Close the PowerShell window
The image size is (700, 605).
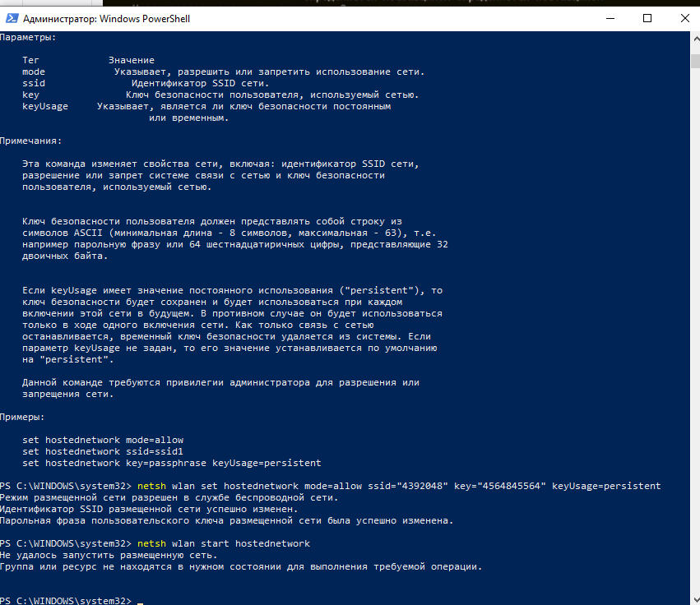coord(685,18)
